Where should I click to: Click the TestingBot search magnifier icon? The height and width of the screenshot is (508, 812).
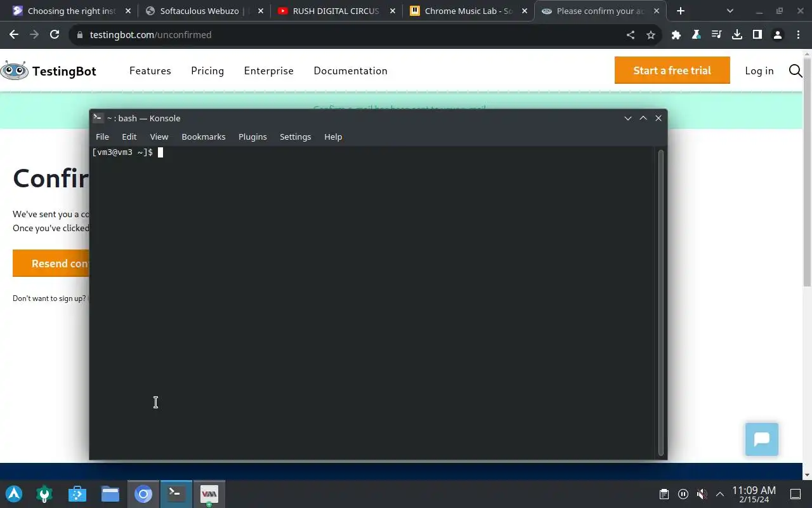pos(796,70)
